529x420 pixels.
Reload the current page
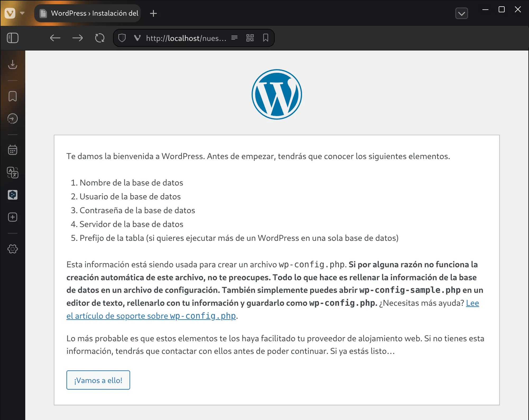pos(100,38)
